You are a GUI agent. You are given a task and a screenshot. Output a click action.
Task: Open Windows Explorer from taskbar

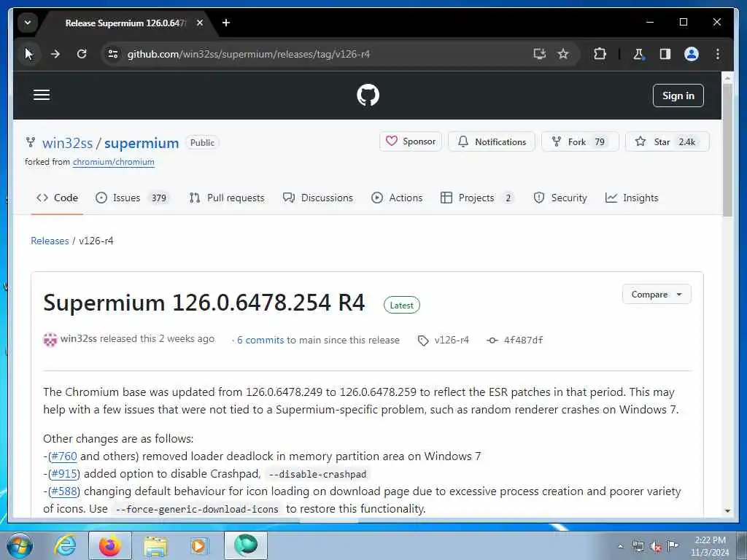coord(155,546)
